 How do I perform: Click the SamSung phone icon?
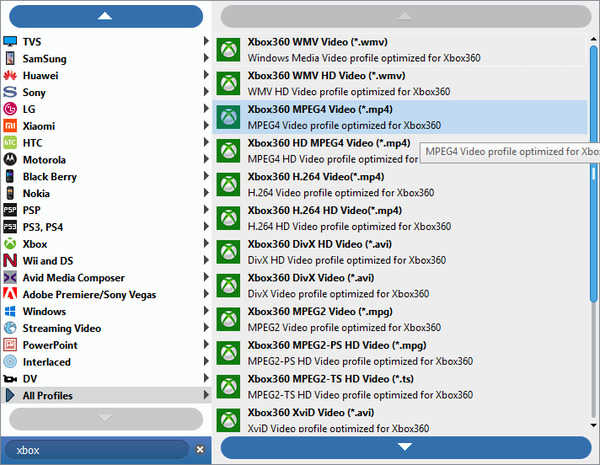click(x=10, y=58)
